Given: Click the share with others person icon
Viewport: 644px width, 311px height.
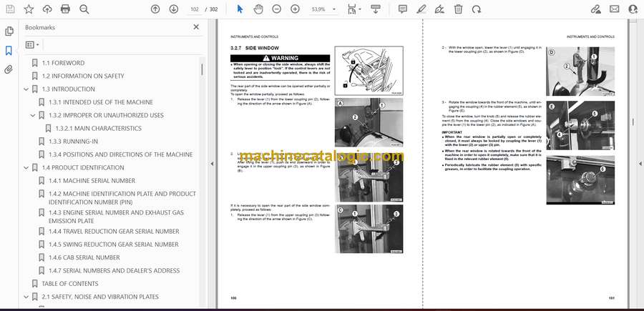Looking at the screenshot, I should [633, 9].
